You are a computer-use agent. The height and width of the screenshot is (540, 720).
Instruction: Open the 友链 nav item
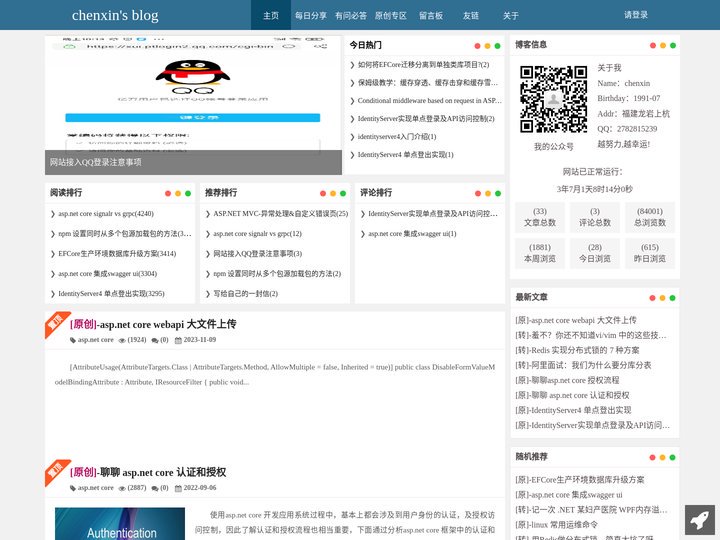click(x=471, y=15)
